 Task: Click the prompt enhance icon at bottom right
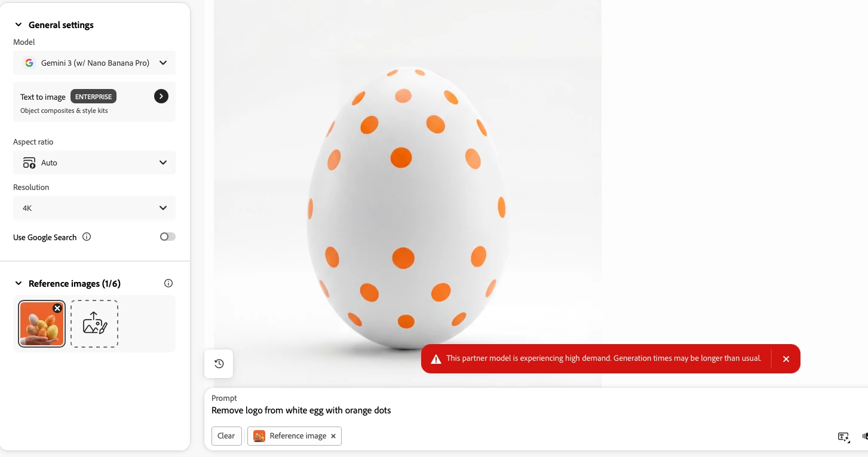844,437
